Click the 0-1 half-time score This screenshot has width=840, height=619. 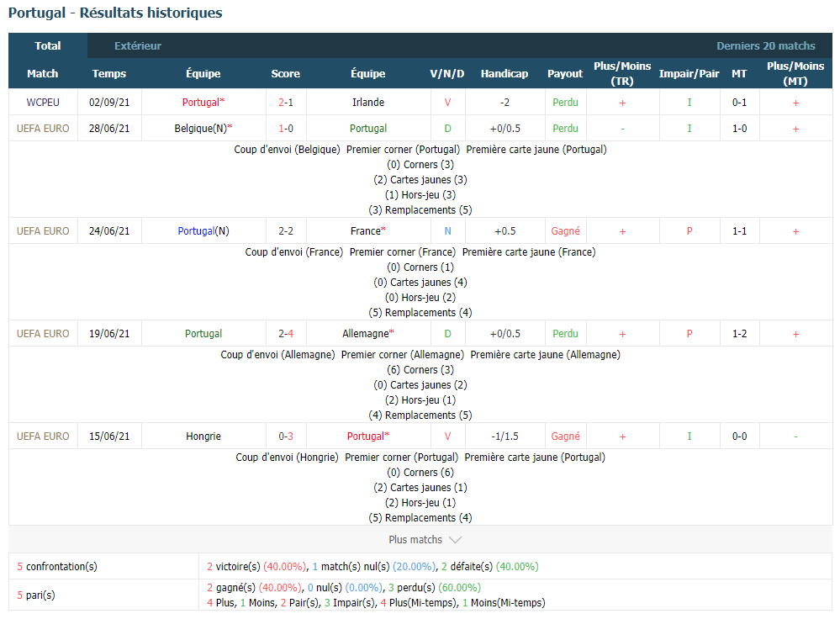pos(739,102)
